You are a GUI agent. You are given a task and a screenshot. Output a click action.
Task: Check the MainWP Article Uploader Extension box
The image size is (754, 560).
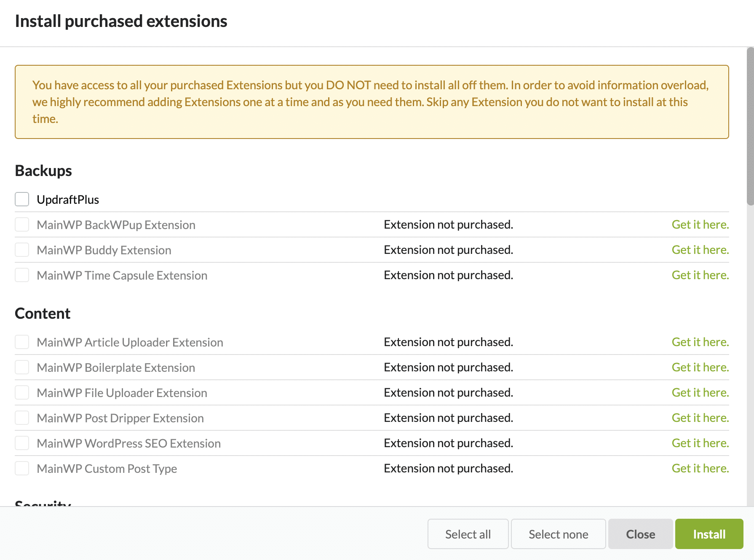tap(22, 342)
